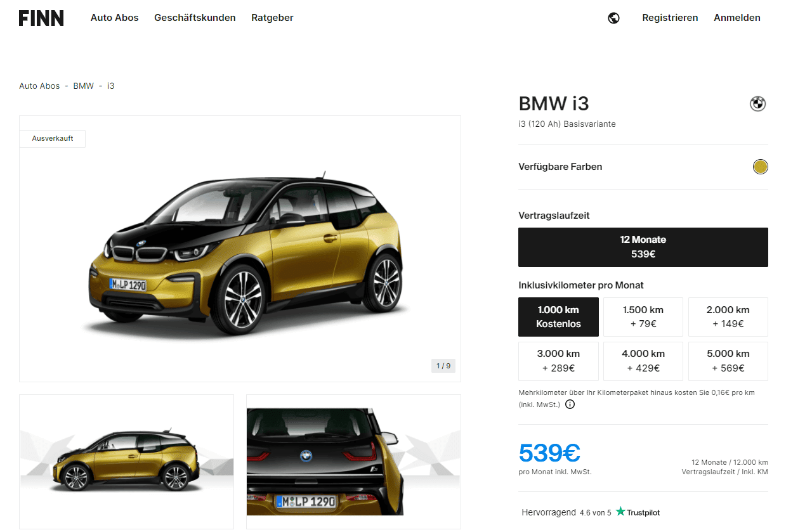The height and width of the screenshot is (530, 812).
Task: Click the FINN logo
Action: coord(41,18)
